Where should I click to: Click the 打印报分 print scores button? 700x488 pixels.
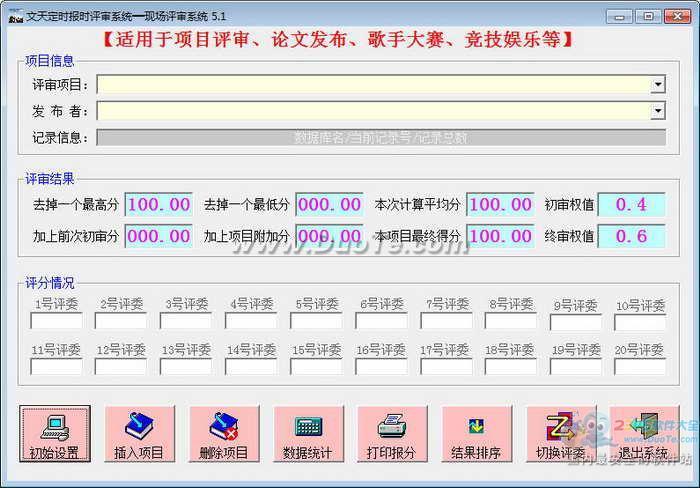click(x=392, y=434)
